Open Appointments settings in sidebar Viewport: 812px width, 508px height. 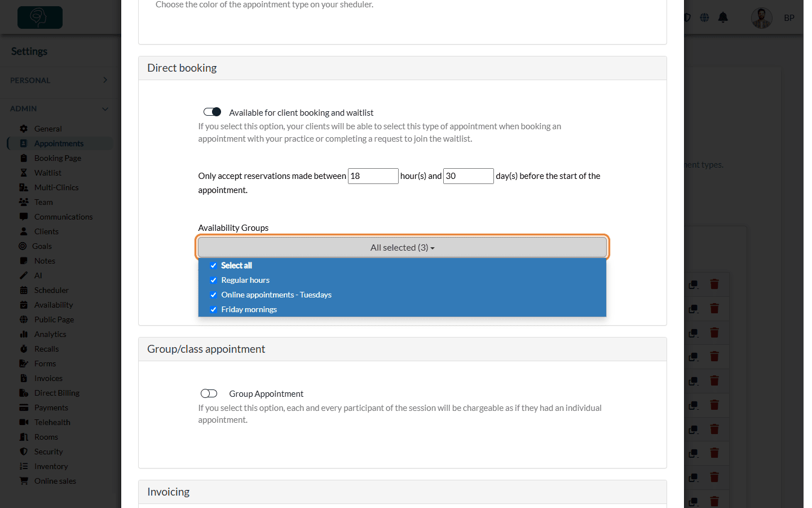[59, 143]
